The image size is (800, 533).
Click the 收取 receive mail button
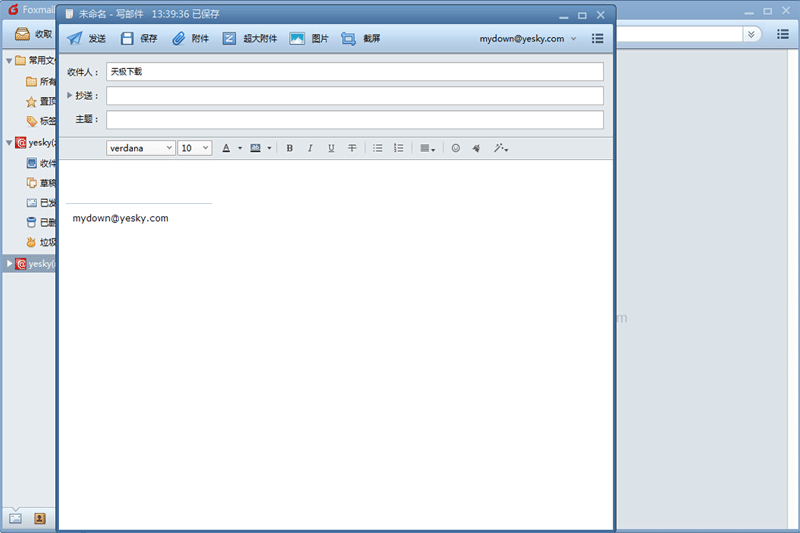[33, 34]
